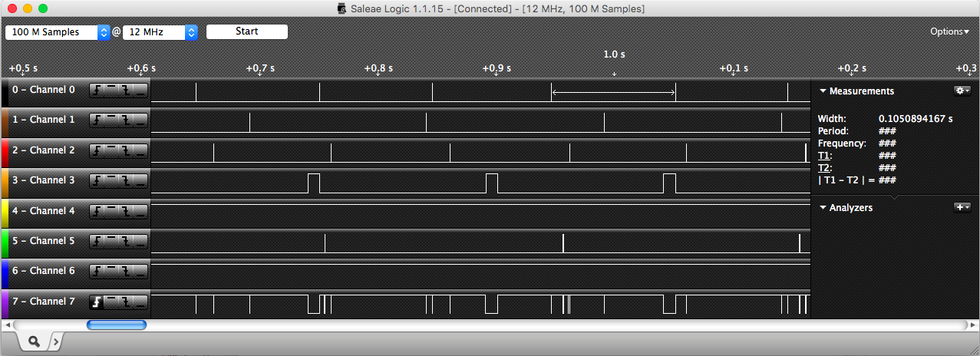Toggle high level trigger on Channel 7

tap(111, 302)
